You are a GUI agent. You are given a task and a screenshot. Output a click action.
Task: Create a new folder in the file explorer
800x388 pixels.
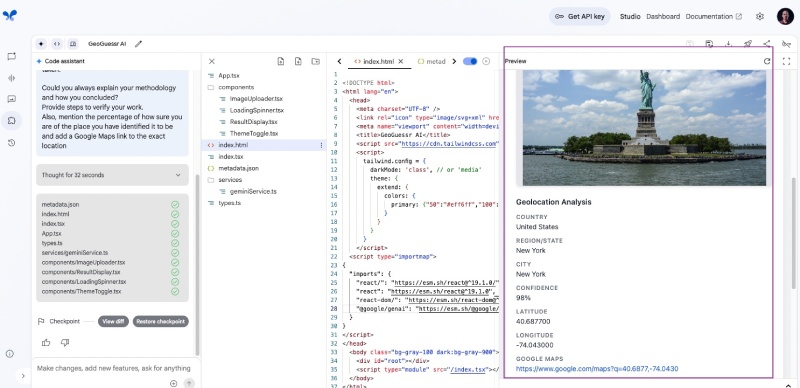[316, 61]
